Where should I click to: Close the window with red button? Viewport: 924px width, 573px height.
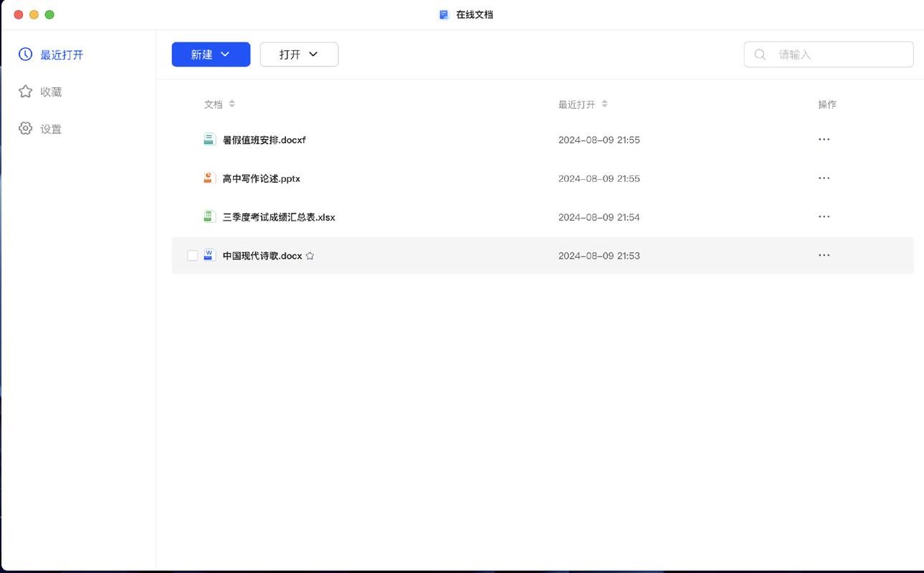coord(19,14)
